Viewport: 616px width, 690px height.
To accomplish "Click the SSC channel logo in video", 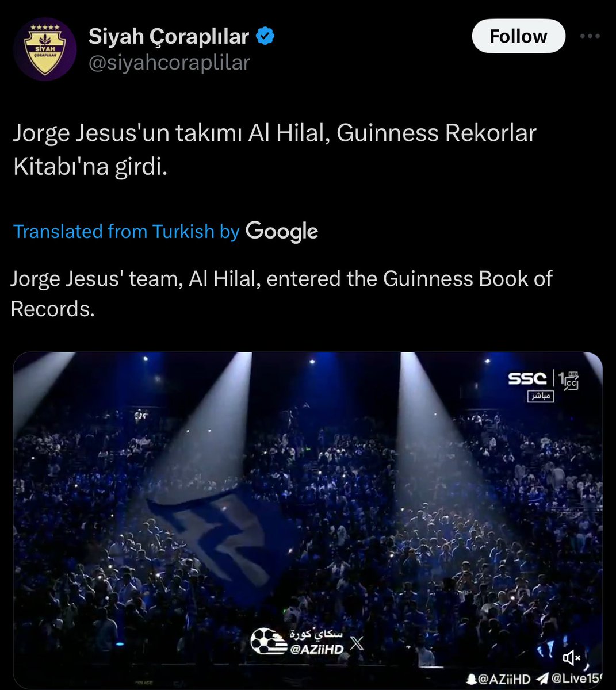I will point(527,378).
